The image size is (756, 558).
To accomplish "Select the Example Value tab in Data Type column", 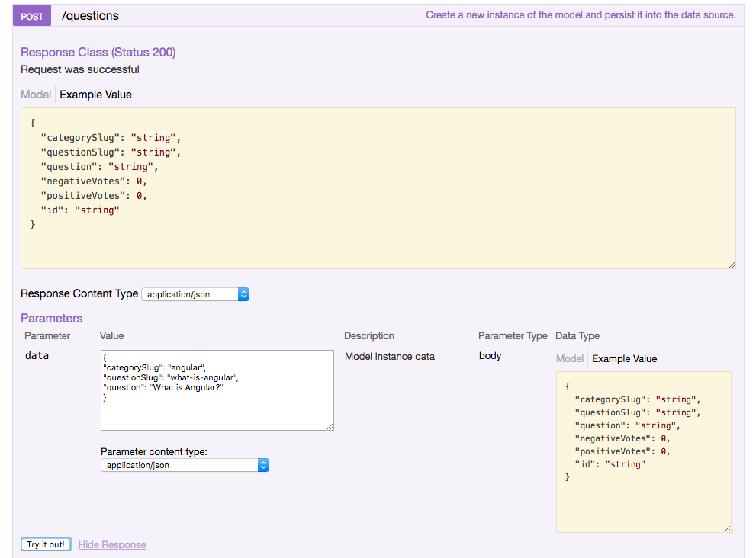I will [x=624, y=358].
